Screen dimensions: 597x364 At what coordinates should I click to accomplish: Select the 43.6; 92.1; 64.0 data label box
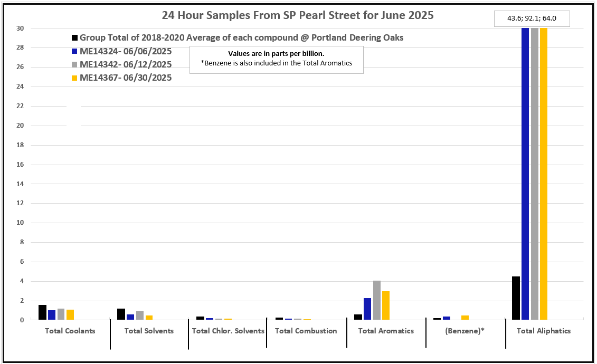click(x=532, y=18)
